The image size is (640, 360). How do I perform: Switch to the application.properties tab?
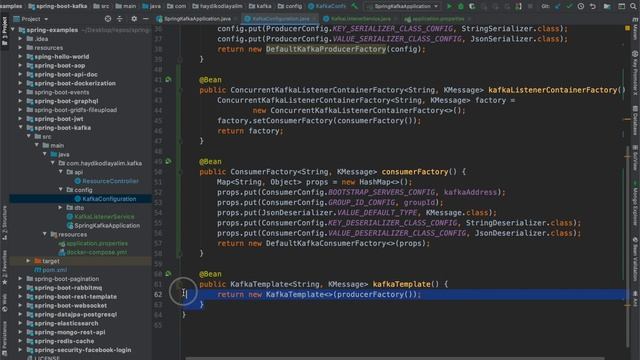[438, 19]
